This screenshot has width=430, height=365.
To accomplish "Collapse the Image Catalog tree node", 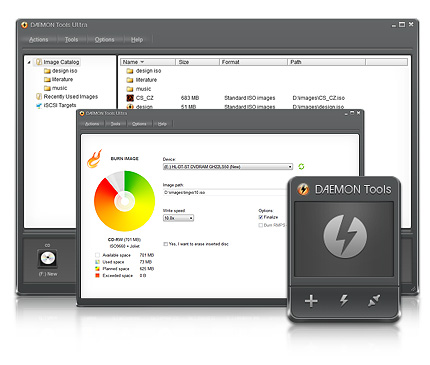I will click(29, 62).
